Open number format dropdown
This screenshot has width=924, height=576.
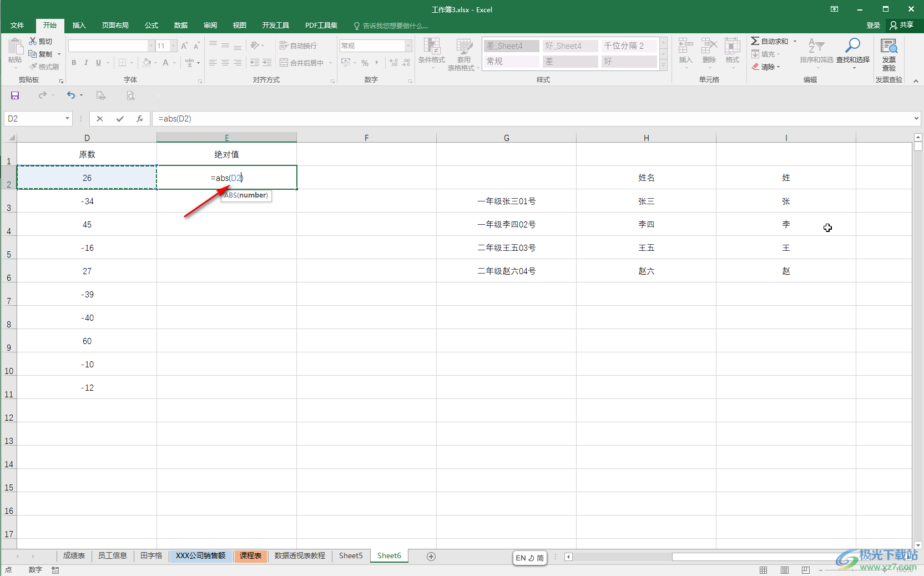pos(408,46)
